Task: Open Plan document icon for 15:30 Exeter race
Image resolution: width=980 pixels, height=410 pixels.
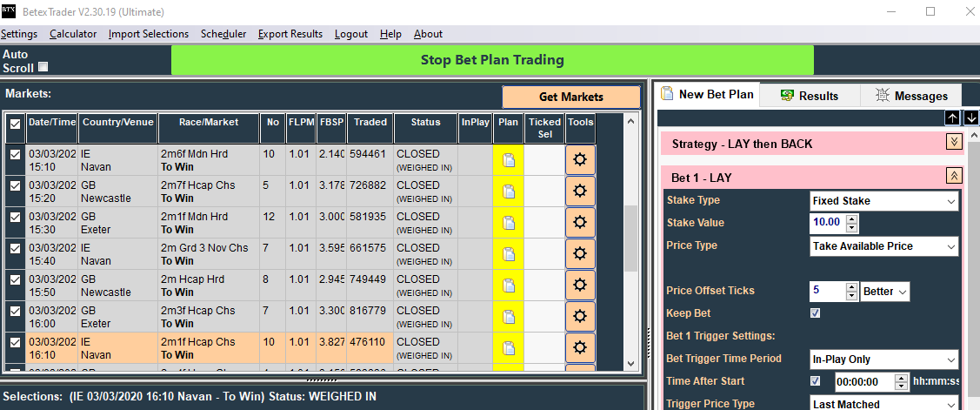Action: 509,223
